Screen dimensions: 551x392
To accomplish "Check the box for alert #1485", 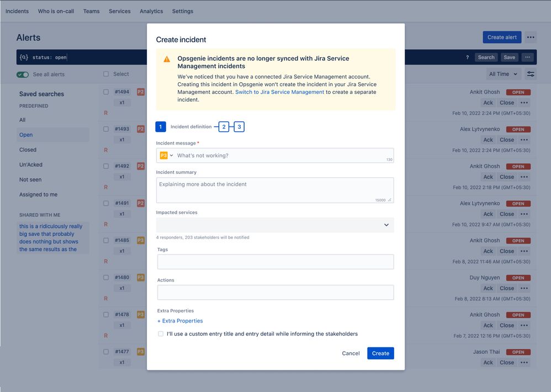I will tap(106, 240).
